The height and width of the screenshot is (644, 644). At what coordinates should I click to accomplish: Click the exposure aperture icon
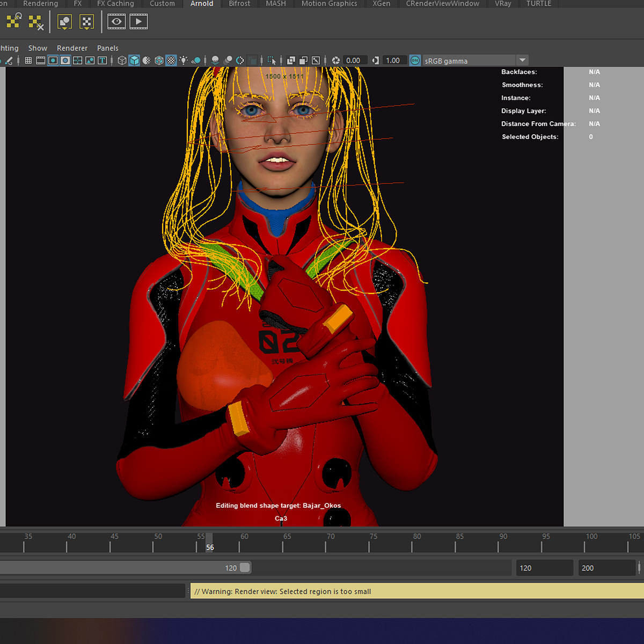pos(336,61)
